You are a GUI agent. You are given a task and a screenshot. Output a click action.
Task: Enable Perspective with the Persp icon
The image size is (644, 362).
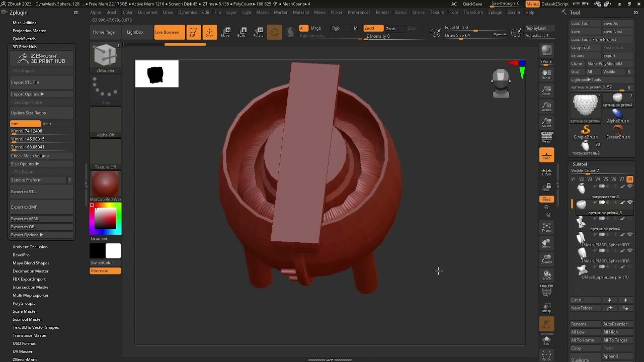(x=546, y=137)
